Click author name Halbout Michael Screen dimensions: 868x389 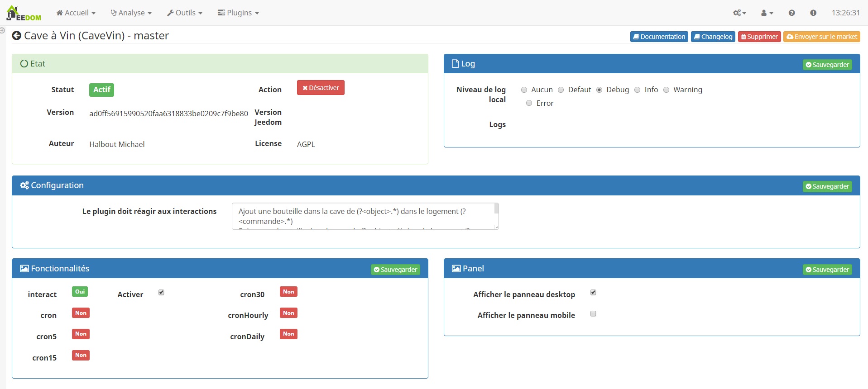tap(117, 144)
